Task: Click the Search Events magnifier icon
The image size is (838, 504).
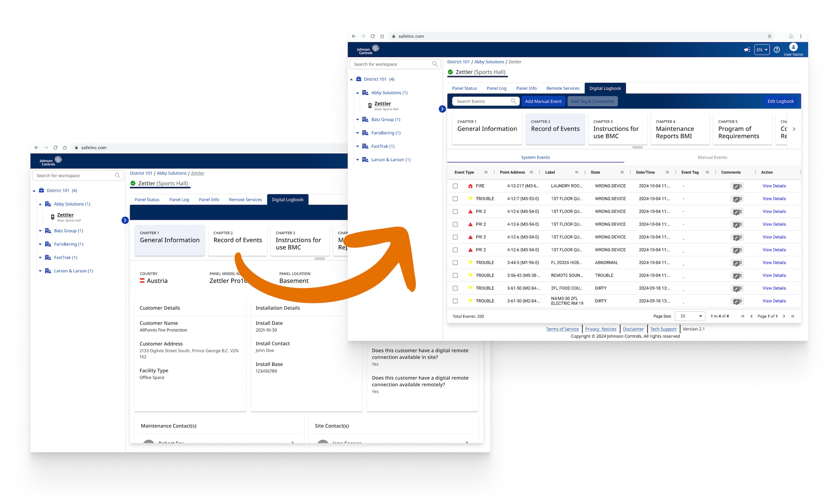Action: pos(513,101)
